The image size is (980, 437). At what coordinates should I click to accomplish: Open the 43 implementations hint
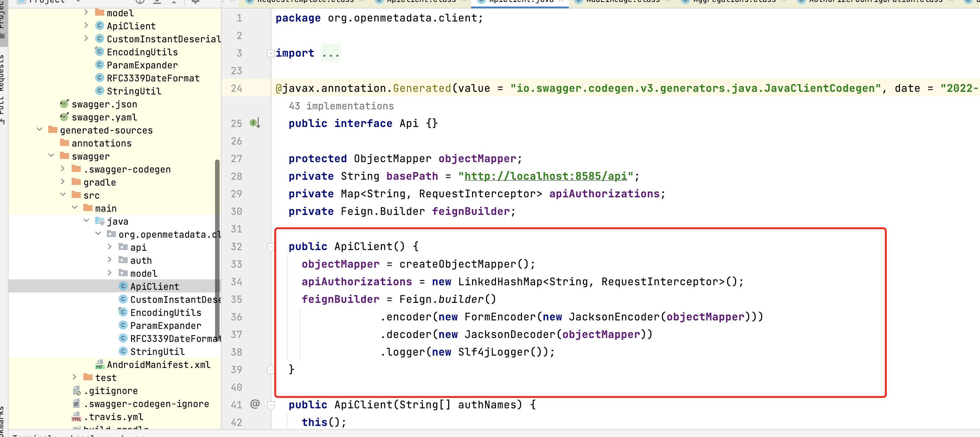coord(341,106)
